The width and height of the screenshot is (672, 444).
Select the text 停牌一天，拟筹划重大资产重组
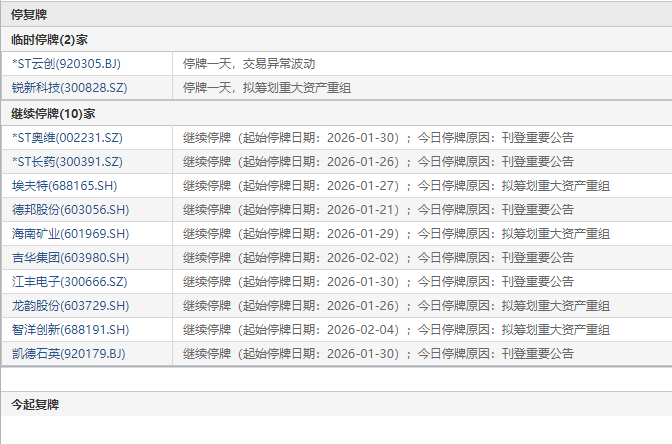(267, 88)
